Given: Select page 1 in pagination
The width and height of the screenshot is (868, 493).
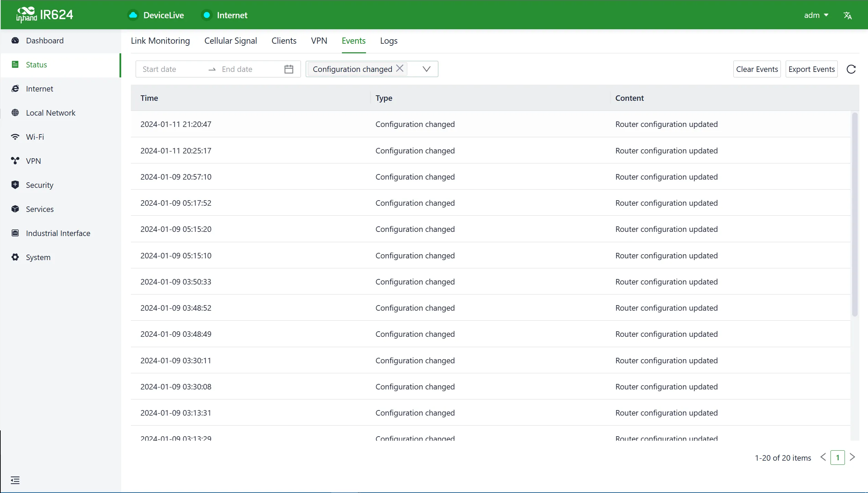Looking at the screenshot, I should 838,458.
